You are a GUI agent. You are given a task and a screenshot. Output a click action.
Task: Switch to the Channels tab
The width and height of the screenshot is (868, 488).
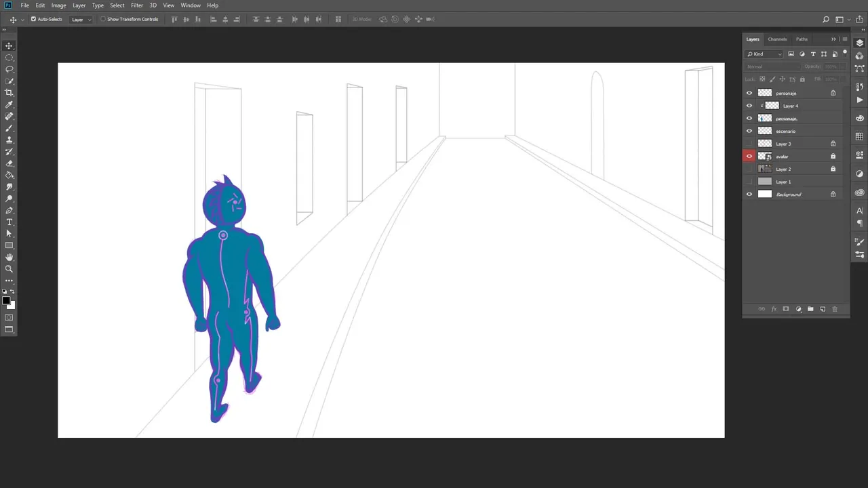777,39
